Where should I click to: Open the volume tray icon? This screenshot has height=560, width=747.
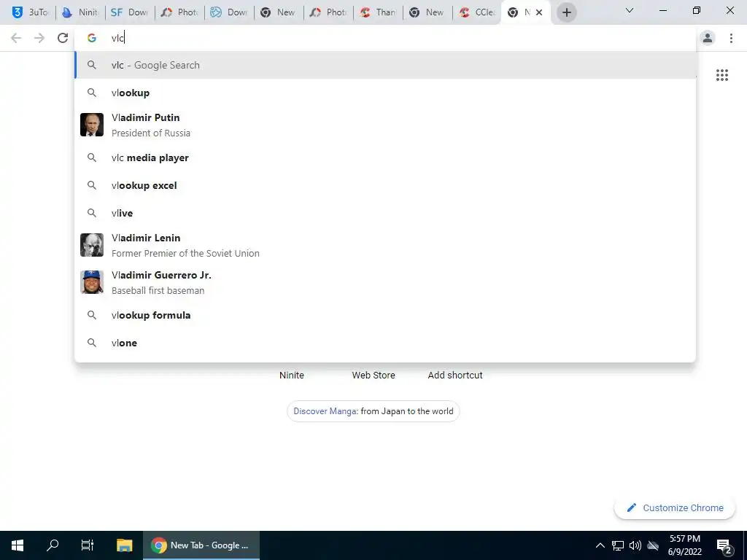[635, 545]
